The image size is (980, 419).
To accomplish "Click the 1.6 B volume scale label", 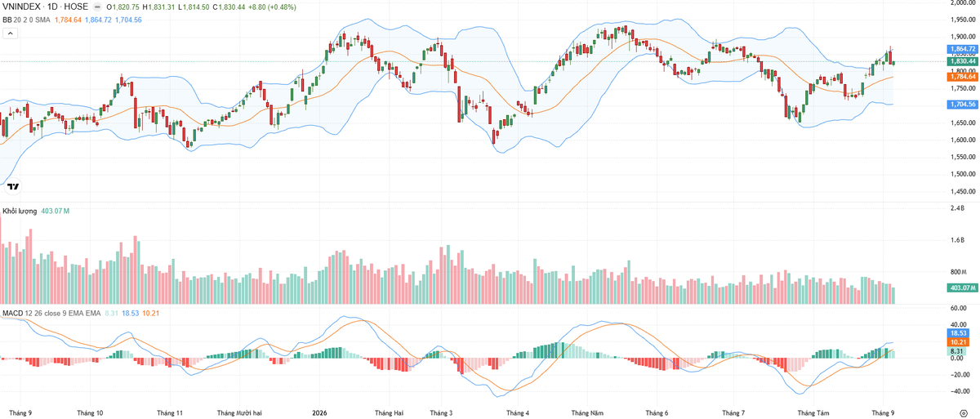I will coord(958,240).
